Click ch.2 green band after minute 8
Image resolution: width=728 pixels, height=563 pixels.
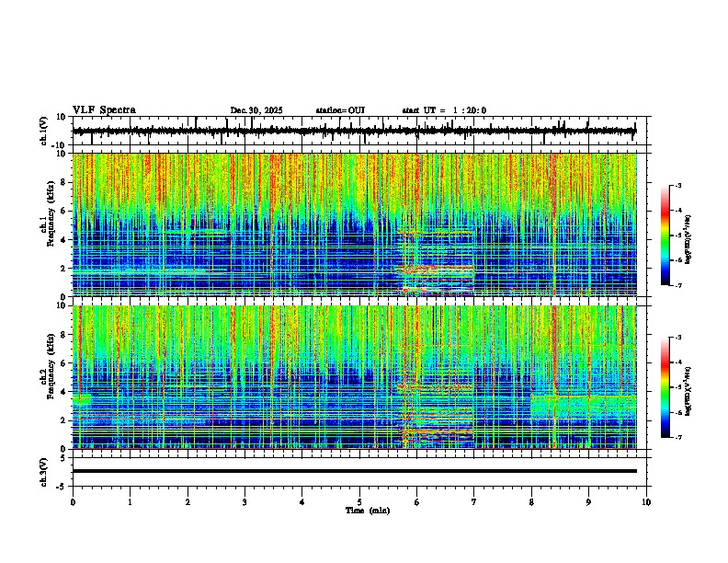584,406
